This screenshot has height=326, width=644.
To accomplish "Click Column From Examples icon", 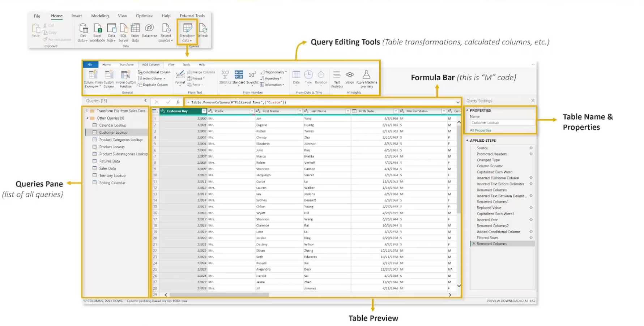I will (x=93, y=75).
